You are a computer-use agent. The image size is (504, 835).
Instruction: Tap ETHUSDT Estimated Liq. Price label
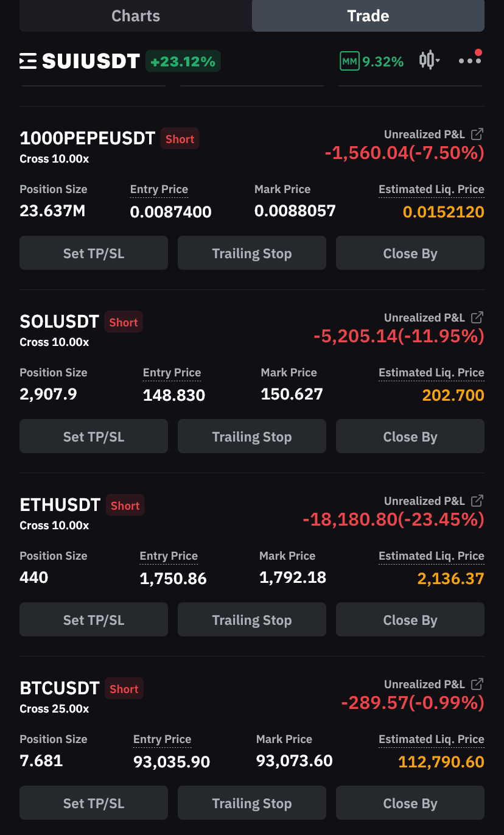pyautogui.click(x=432, y=556)
